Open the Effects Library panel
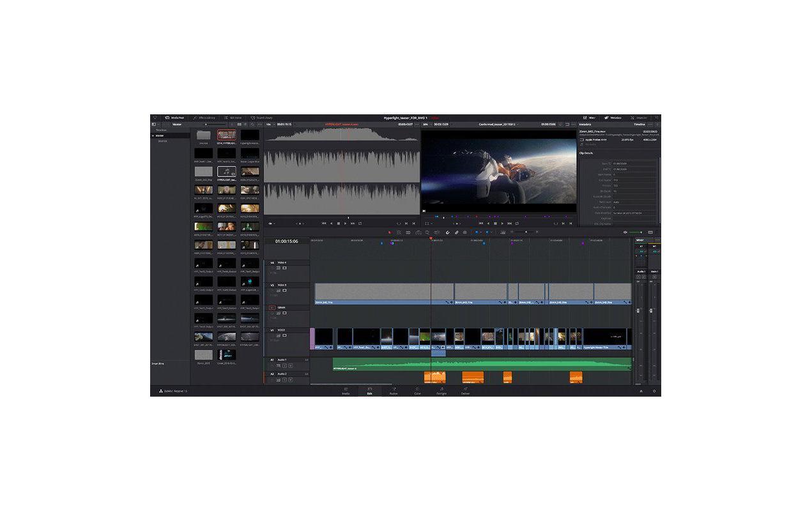 (x=204, y=118)
